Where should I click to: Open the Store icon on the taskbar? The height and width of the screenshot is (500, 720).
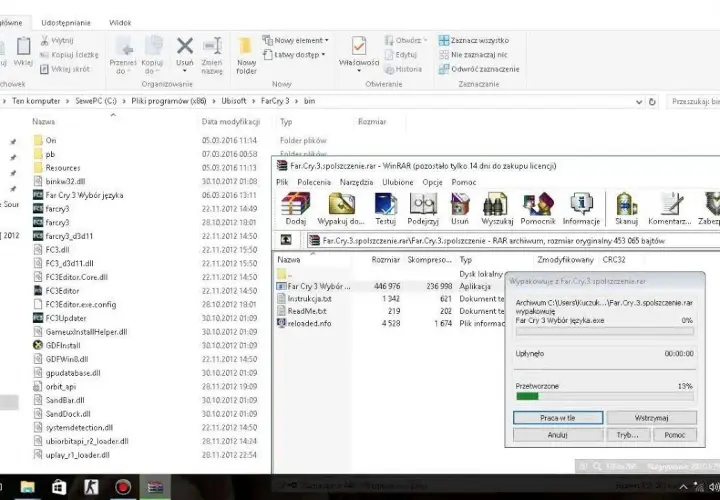pyautogui.click(x=59, y=487)
